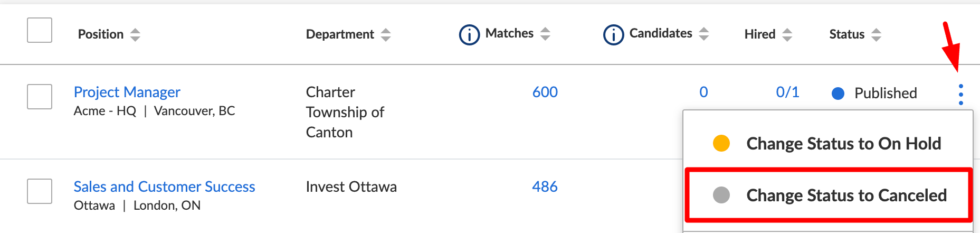Choose Change Status to Canceled

[846, 195]
